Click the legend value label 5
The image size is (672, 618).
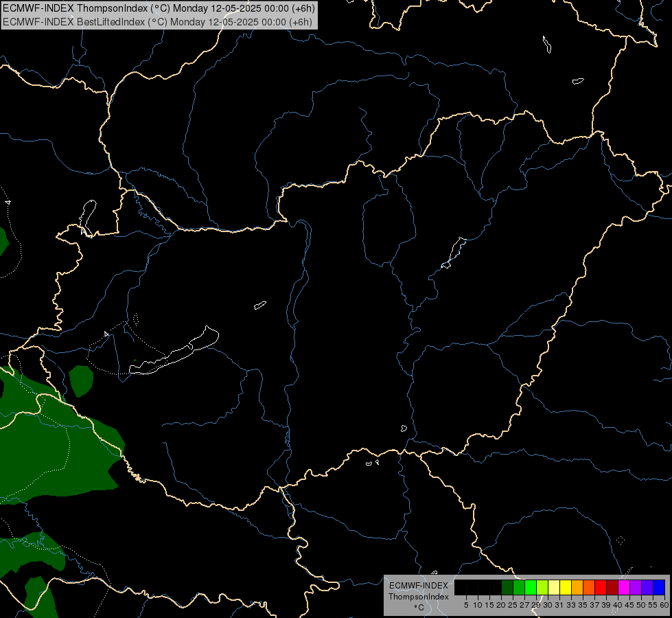[x=466, y=605]
